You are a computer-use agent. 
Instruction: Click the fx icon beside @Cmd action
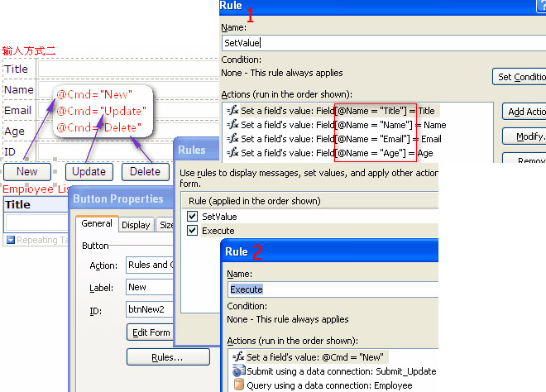(238, 356)
